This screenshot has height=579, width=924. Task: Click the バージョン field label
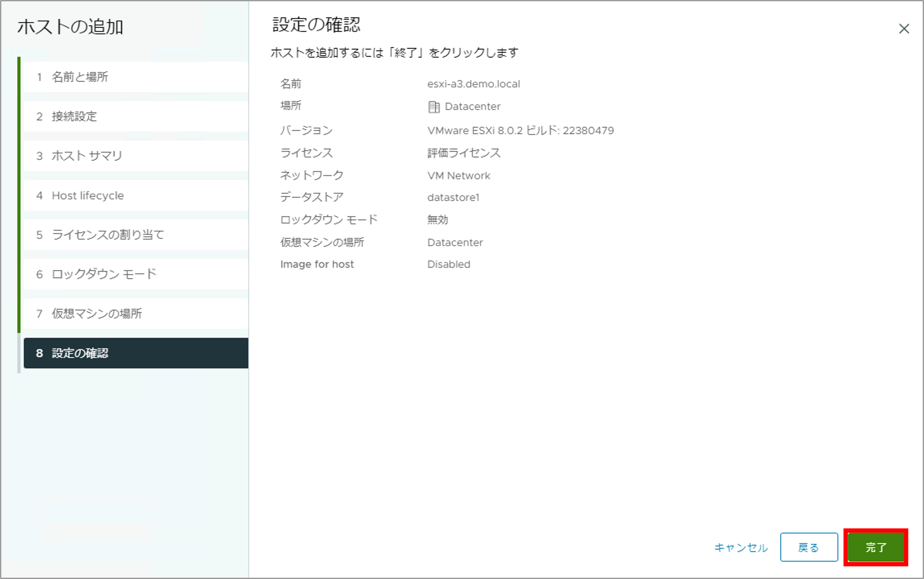click(x=307, y=131)
